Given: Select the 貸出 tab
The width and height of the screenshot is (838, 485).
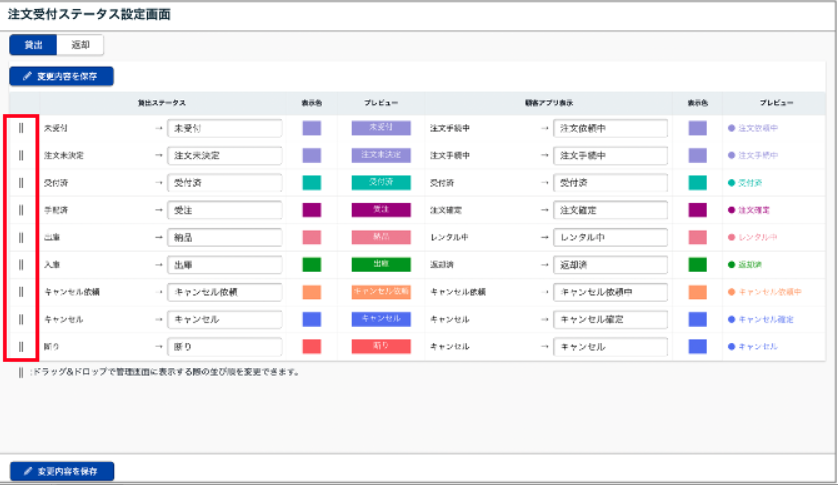Looking at the screenshot, I should pos(33,45).
